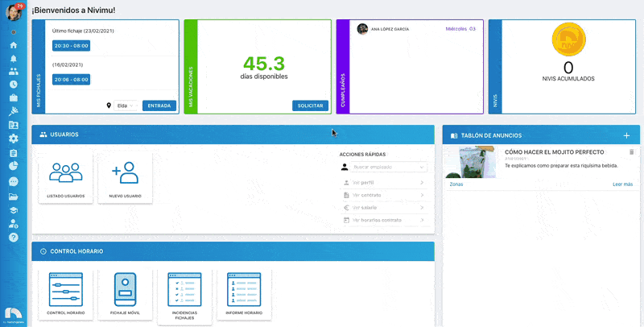Click the MIS FICHAJES vertical label
This screenshot has height=327, width=644.
[x=39, y=91]
